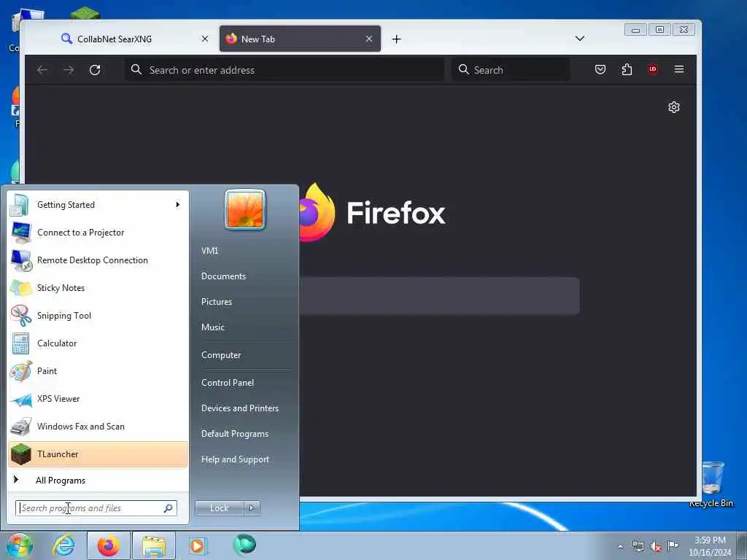This screenshot has height=560, width=747.
Task: Launch XPS Viewer
Action: [98, 399]
